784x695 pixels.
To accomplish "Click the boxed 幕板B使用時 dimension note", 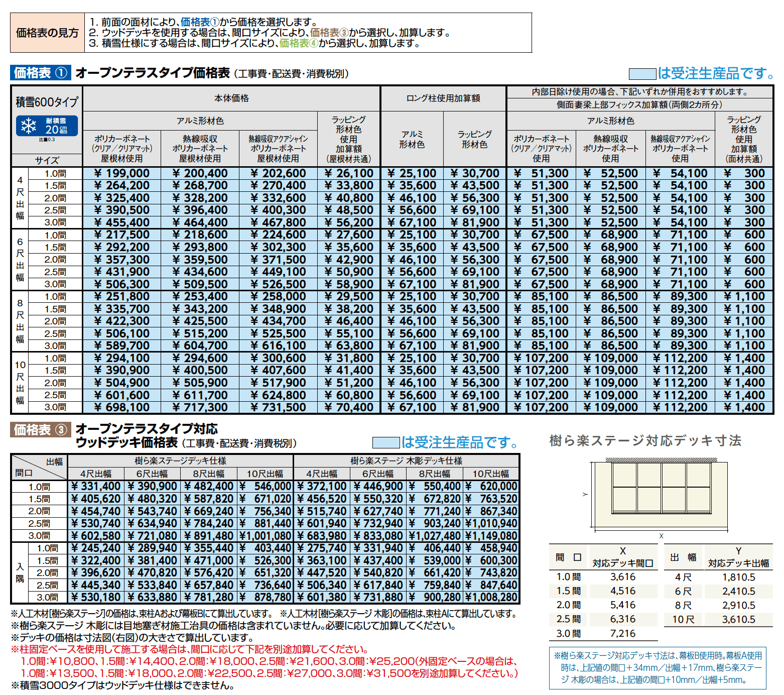I will (658, 667).
